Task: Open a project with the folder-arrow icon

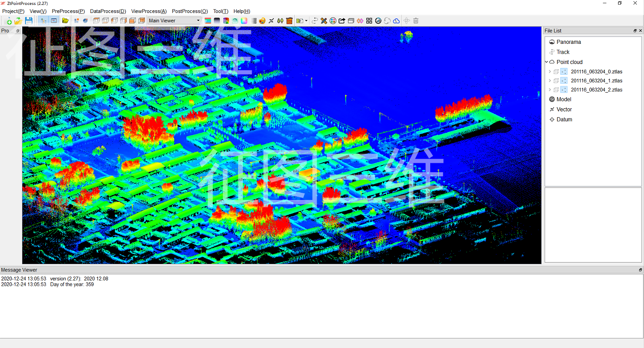Action: click(x=18, y=21)
